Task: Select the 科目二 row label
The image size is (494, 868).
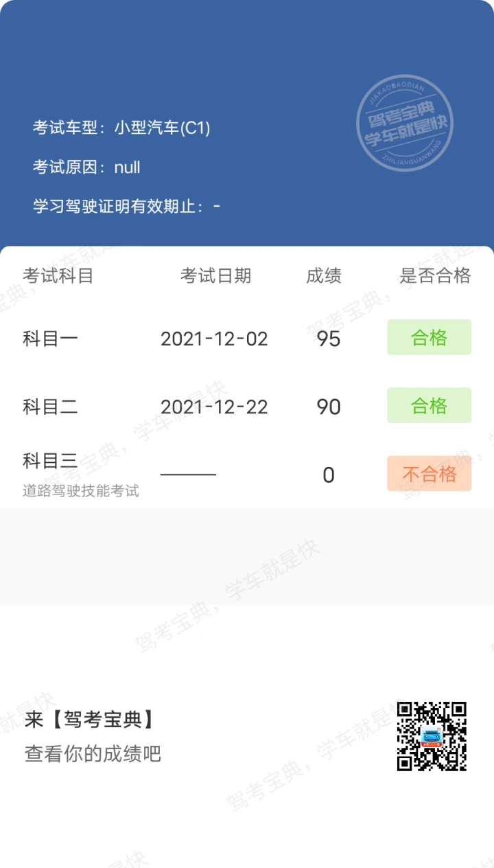Action: [50, 407]
